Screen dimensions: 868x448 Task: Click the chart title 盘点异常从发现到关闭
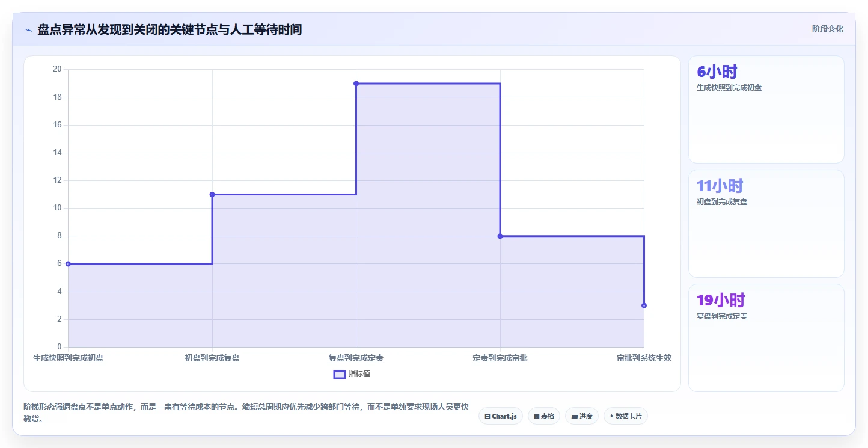pyautogui.click(x=170, y=29)
